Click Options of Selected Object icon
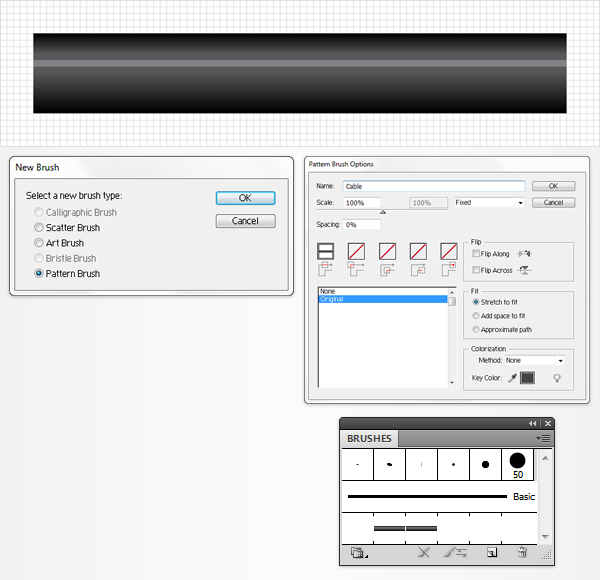The width and height of the screenshot is (600, 580). tap(455, 552)
